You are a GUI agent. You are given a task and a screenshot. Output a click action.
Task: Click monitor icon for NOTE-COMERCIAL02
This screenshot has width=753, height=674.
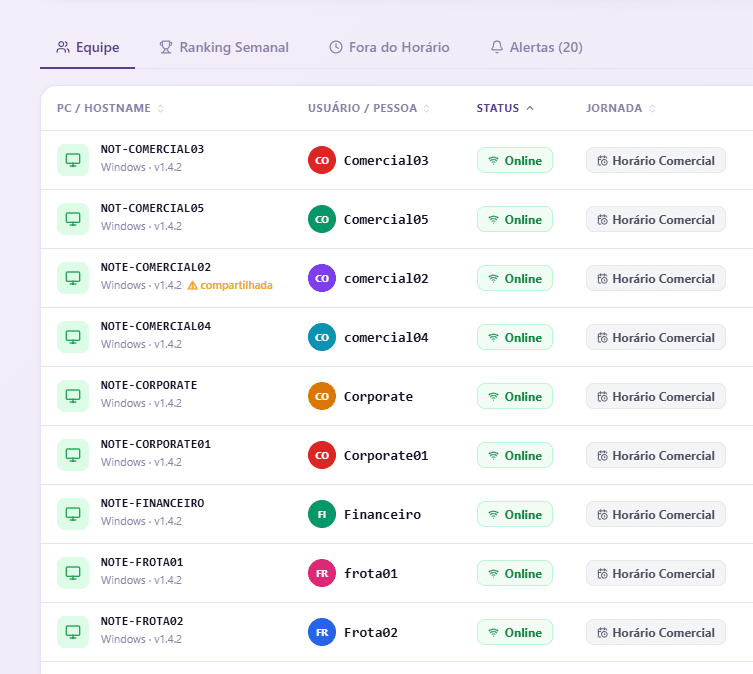pyautogui.click(x=73, y=278)
